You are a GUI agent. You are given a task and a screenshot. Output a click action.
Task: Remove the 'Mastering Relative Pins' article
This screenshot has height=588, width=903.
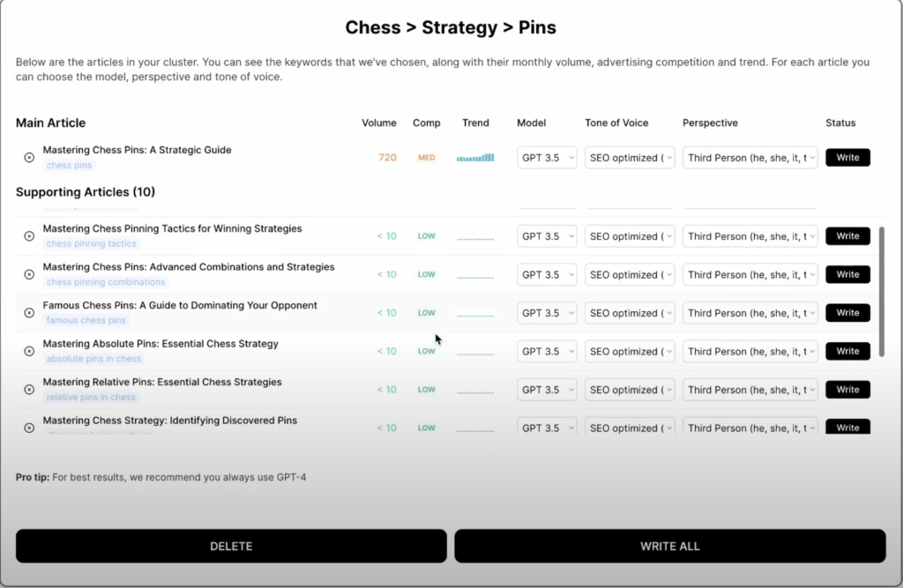(29, 390)
